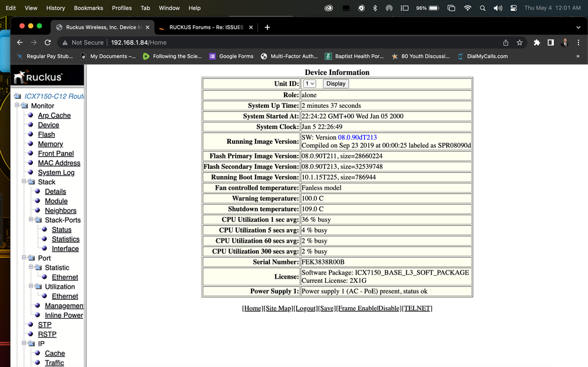Screen dimensions: 588x367
Task: Click the browser back arrow
Action: coord(20,42)
